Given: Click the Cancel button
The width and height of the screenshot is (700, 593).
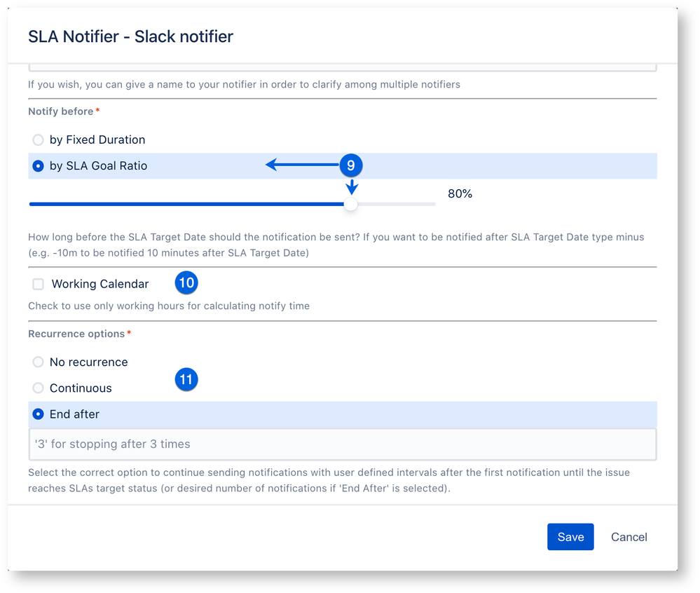Looking at the screenshot, I should pyautogui.click(x=628, y=536).
